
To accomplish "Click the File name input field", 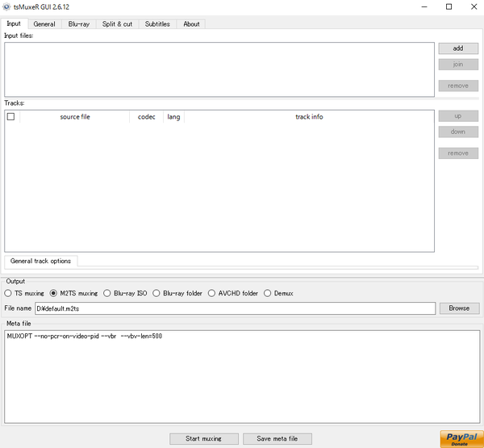I will click(236, 308).
